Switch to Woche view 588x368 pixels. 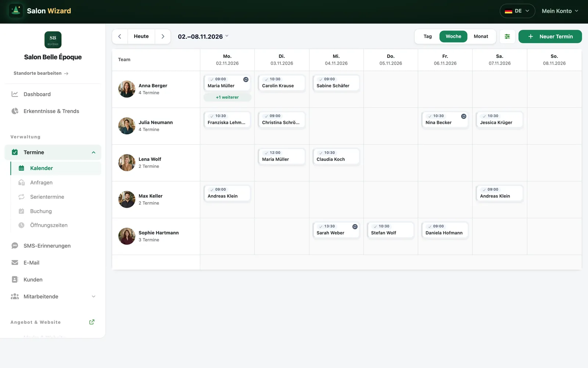453,36
